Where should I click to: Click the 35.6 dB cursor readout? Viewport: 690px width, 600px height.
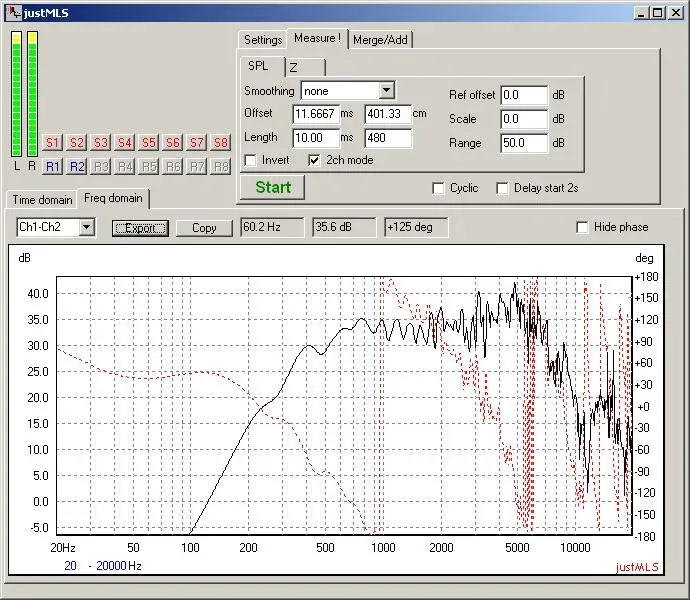pyautogui.click(x=344, y=227)
